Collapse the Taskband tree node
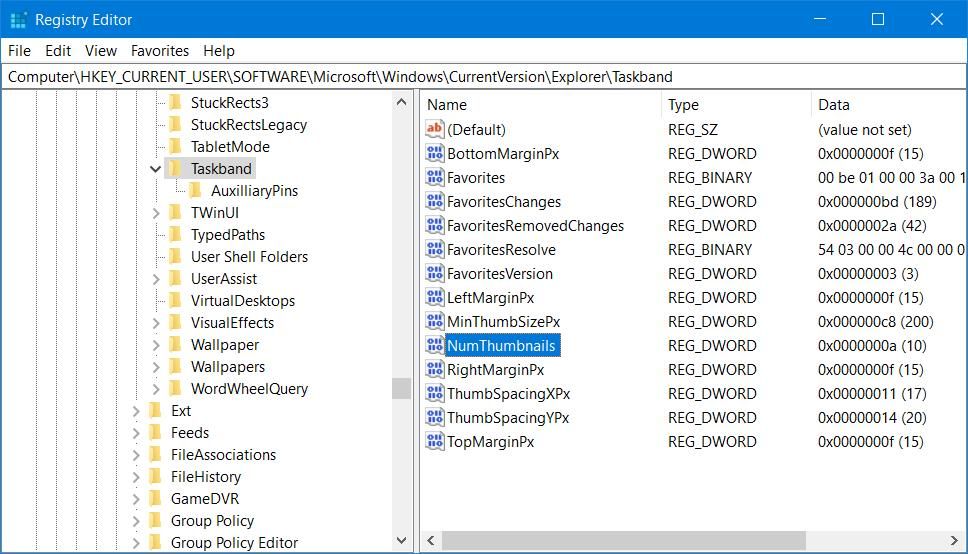This screenshot has height=554, width=968. (156, 169)
